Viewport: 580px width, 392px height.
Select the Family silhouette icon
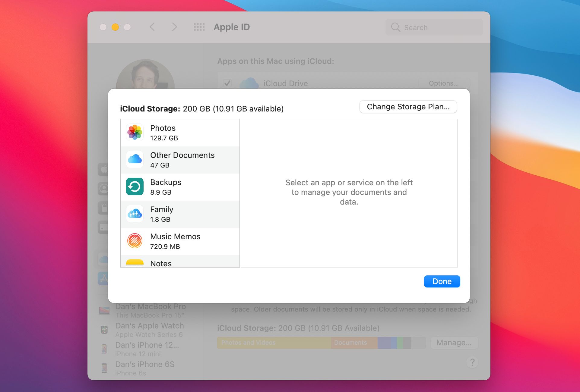135,214
